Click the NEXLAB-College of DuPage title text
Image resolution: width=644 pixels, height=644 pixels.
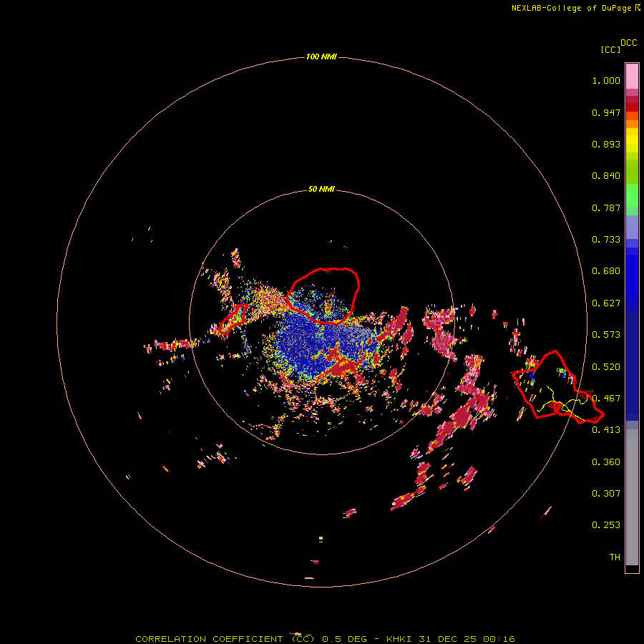pos(571,8)
